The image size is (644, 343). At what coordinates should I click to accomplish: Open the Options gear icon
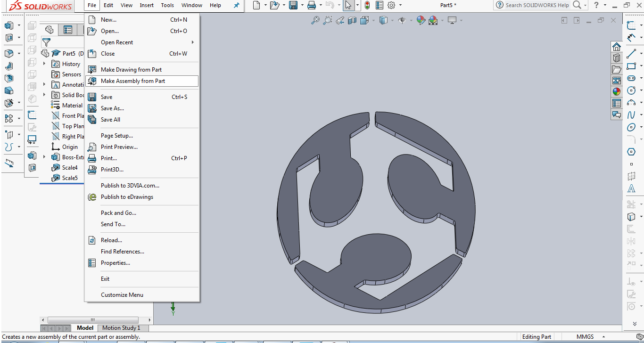(x=391, y=5)
